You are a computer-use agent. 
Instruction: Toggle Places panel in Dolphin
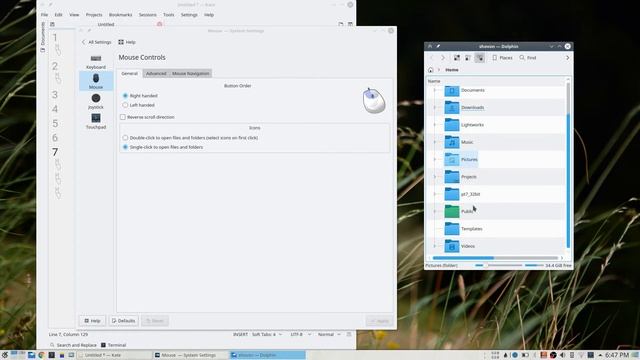[x=502, y=58]
